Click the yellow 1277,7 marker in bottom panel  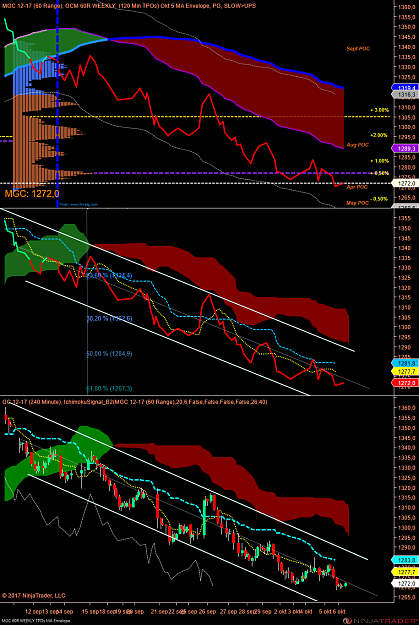[405, 572]
